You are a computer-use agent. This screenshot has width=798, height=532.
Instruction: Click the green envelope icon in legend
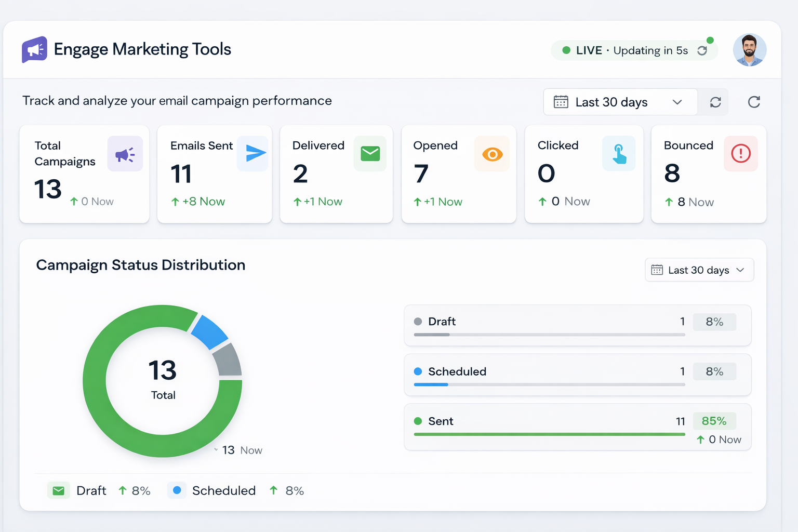click(59, 490)
